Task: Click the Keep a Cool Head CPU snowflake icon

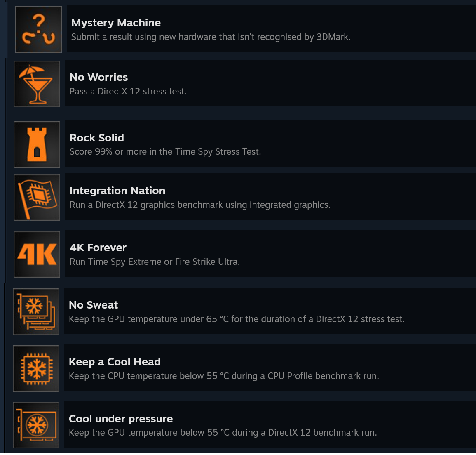Action: [x=36, y=368]
